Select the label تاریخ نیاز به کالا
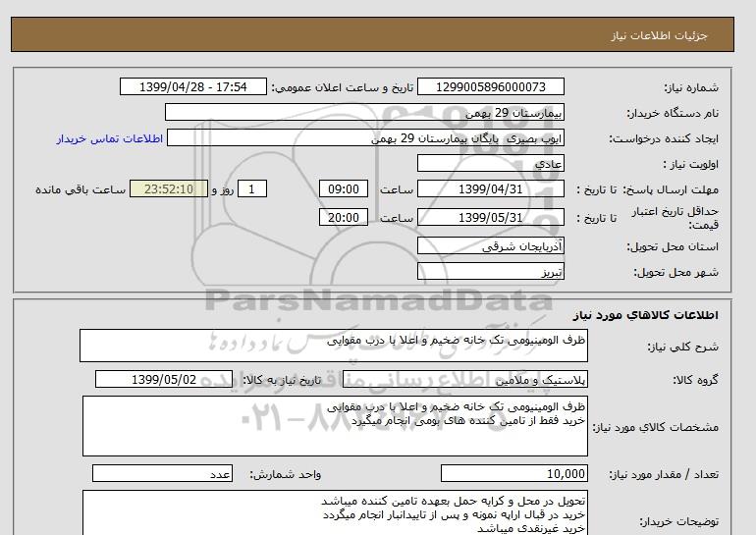The image size is (756, 535). 282,380
